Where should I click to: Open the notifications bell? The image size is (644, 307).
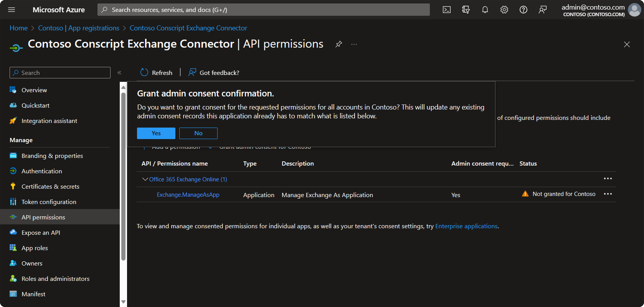tap(485, 10)
